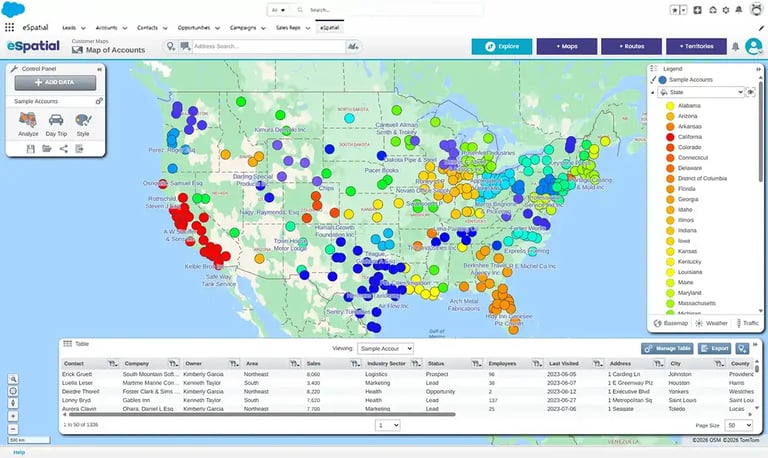Switch to the Contacts tab

coord(147,27)
